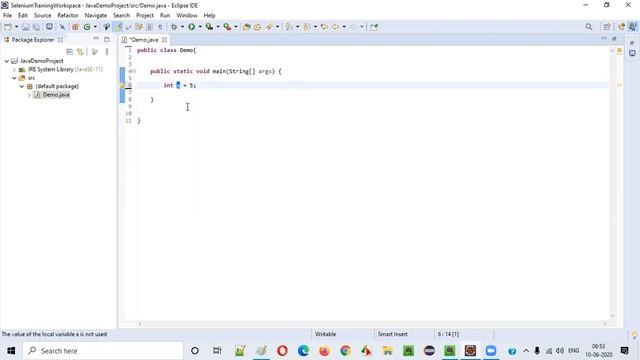Click the Back navigation arrow icon
The image size is (640, 360).
[336, 27]
